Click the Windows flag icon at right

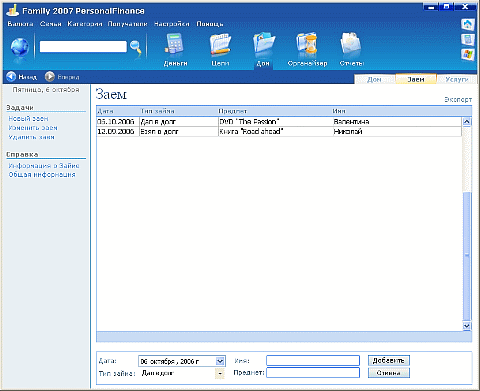click(468, 54)
